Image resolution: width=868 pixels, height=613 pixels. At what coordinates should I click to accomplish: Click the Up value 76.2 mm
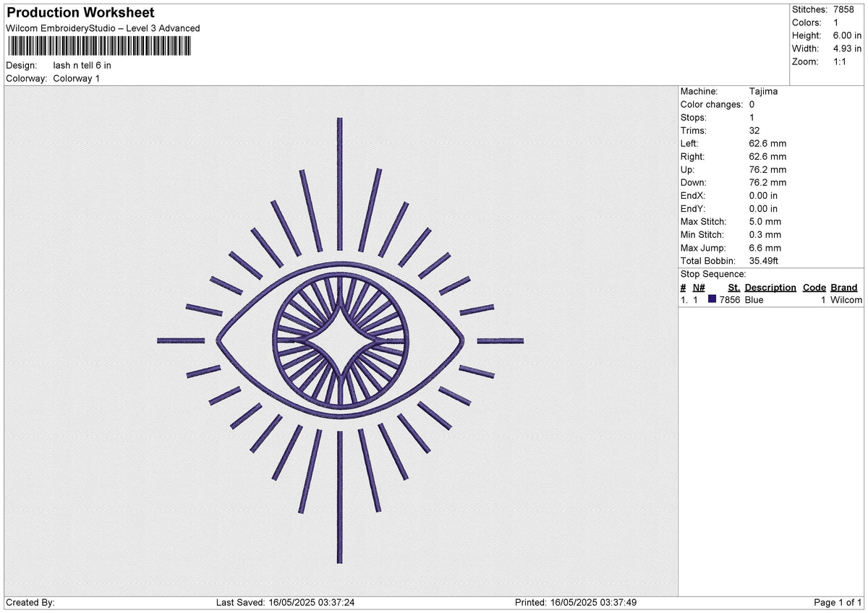coord(768,169)
